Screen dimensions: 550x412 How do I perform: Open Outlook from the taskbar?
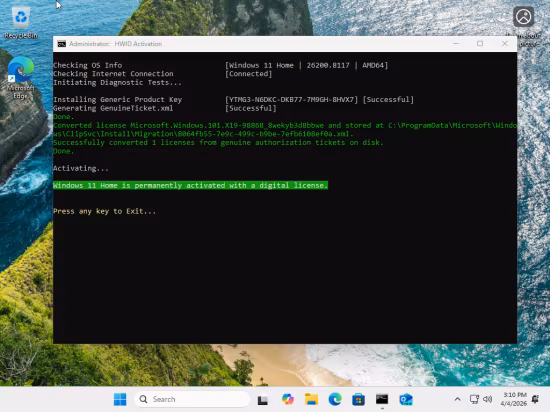tap(406, 399)
